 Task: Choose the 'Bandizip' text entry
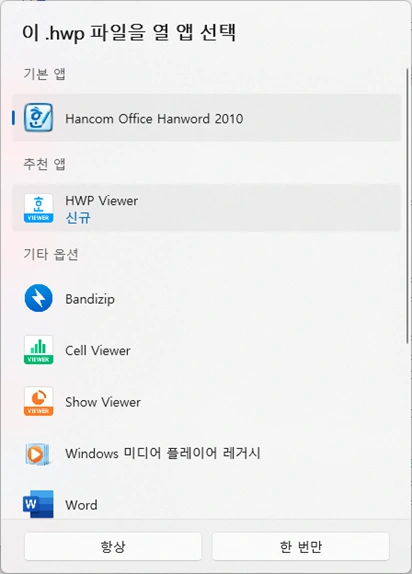click(x=90, y=299)
